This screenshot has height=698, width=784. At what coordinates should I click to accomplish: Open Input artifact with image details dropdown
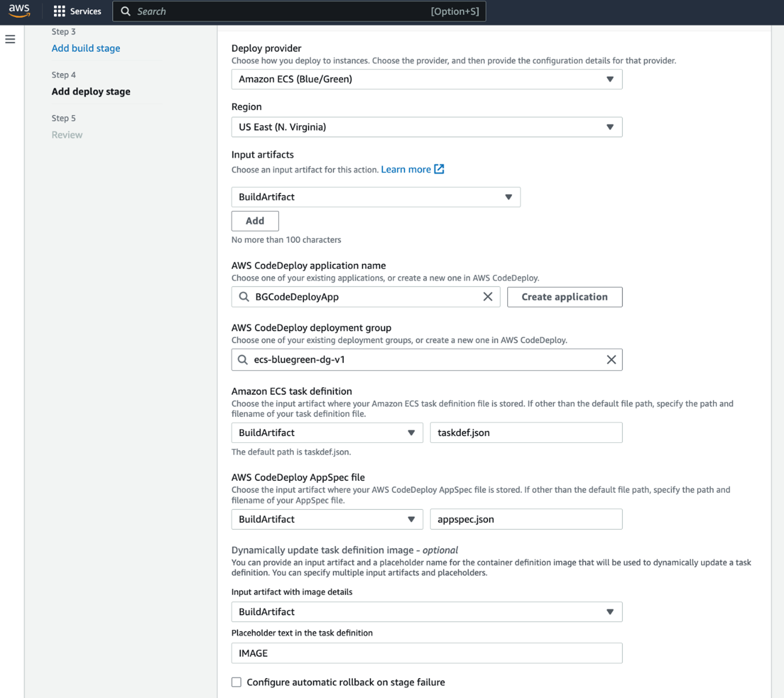(x=427, y=612)
